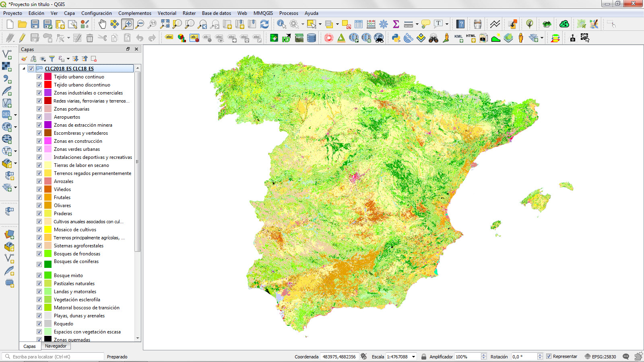Image resolution: width=644 pixels, height=362 pixels.
Task: Select the Identify Features tool
Action: pyautogui.click(x=280, y=24)
